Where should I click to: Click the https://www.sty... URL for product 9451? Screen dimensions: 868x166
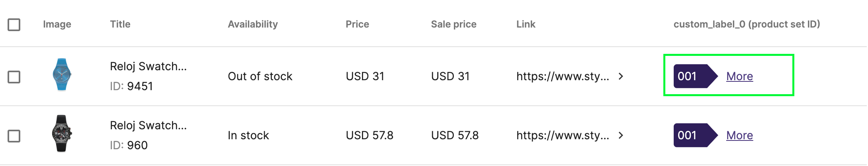563,76
